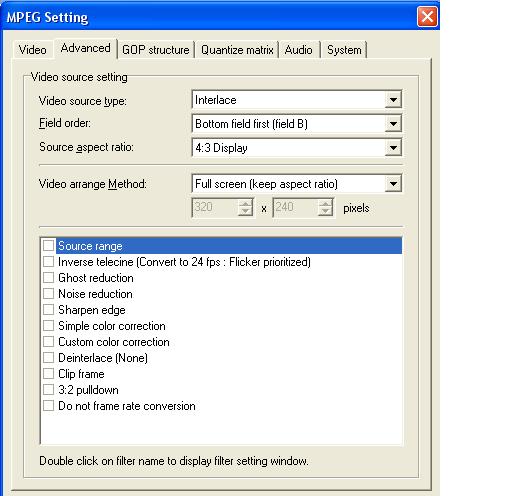Viewport: 512px width, 496px height.
Task: Close the MPEG Setting dialog
Action: (x=427, y=17)
